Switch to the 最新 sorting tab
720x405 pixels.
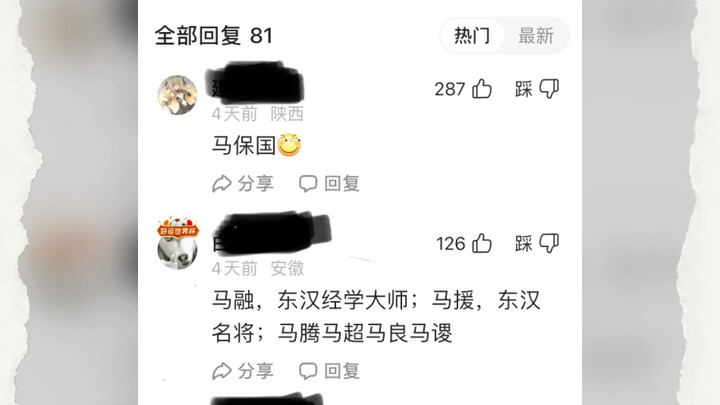point(536,35)
